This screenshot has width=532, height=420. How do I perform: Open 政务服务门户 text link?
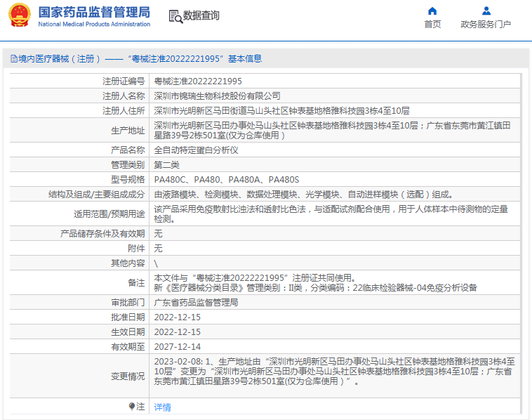pyautogui.click(x=486, y=25)
